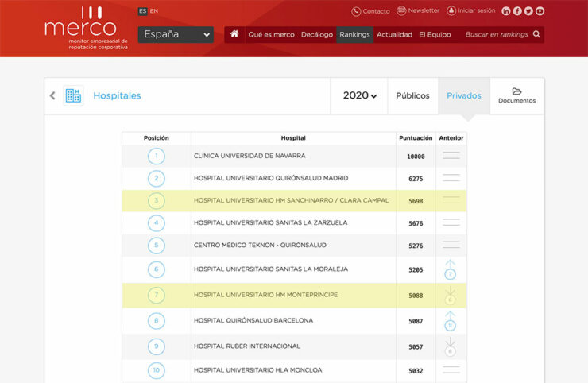Click position circle 2 in the ranking
This screenshot has height=383, width=588.
coord(157,178)
